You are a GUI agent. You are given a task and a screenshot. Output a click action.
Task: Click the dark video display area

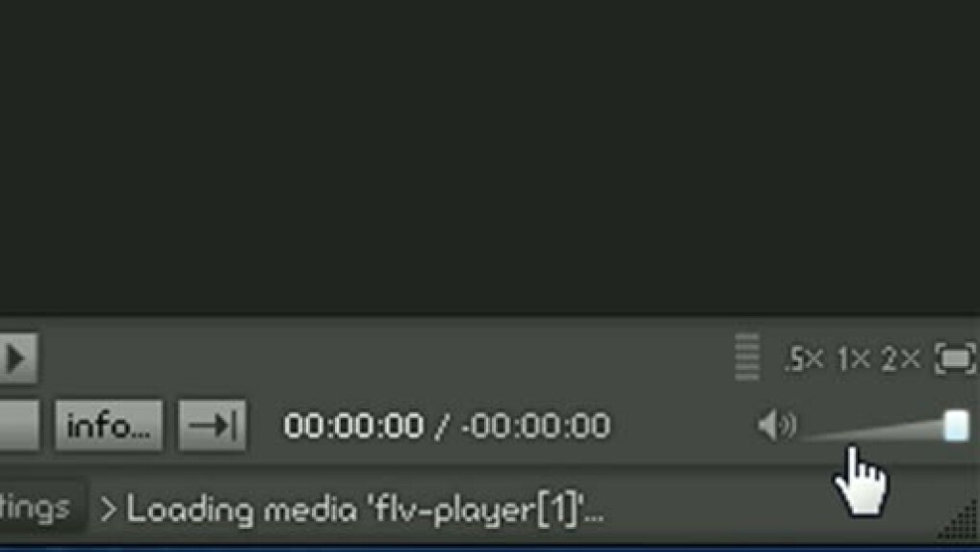pyautogui.click(x=490, y=156)
